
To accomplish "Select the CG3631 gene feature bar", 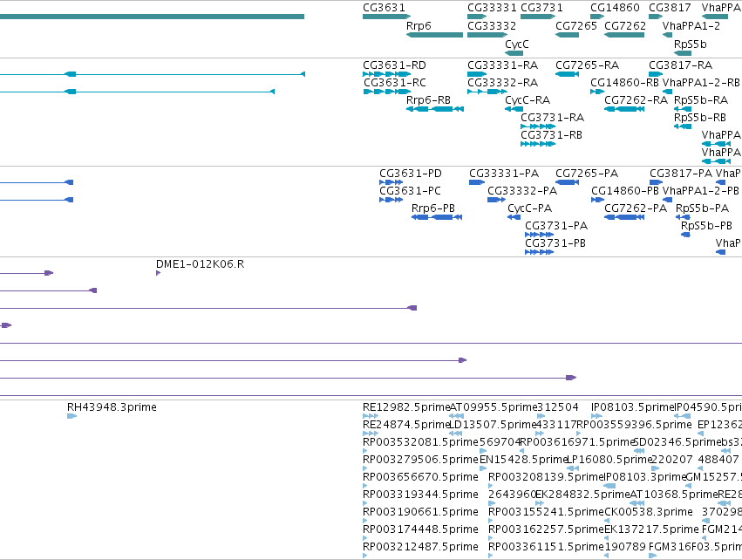I will 386,17.
